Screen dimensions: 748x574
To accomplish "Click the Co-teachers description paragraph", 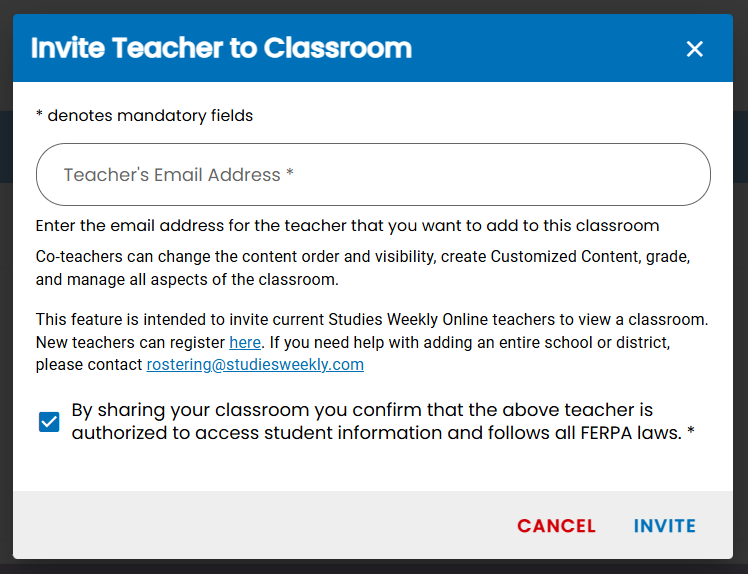I will click(363, 268).
